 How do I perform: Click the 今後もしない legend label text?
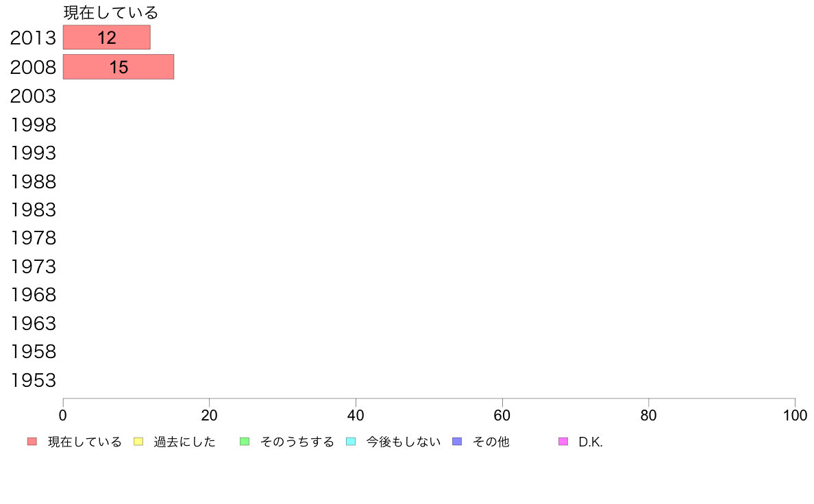[x=404, y=442]
